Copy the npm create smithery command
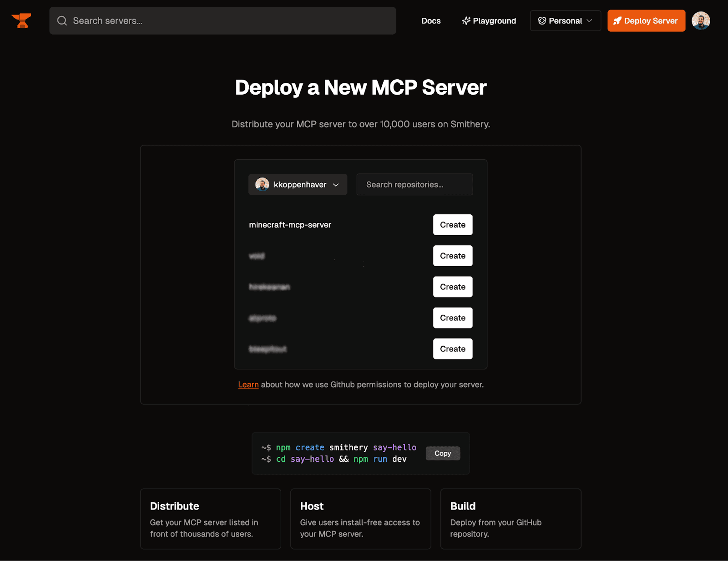The image size is (728, 561). (x=442, y=453)
